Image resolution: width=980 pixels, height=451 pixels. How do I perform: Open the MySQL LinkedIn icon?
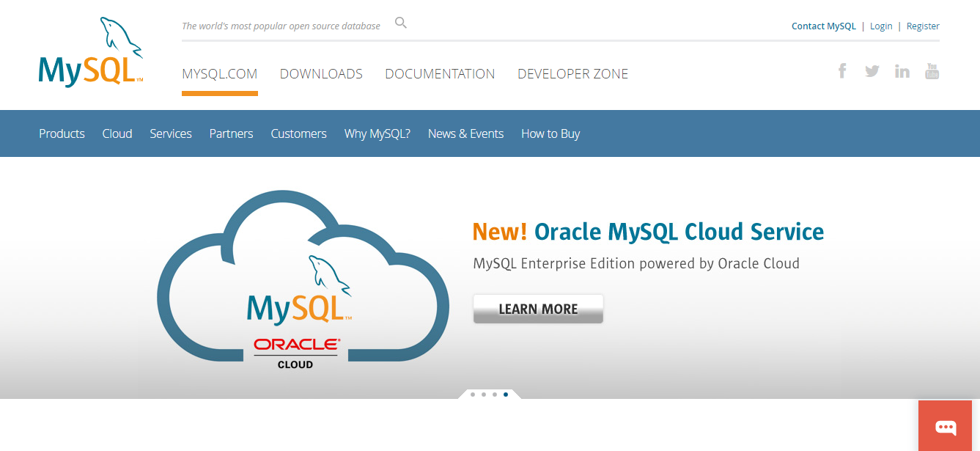902,71
